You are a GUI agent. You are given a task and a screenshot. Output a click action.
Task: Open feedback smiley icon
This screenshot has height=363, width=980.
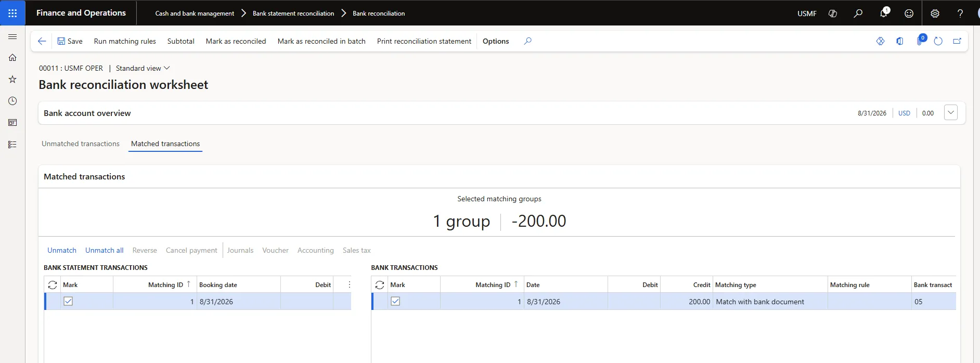tap(909, 14)
